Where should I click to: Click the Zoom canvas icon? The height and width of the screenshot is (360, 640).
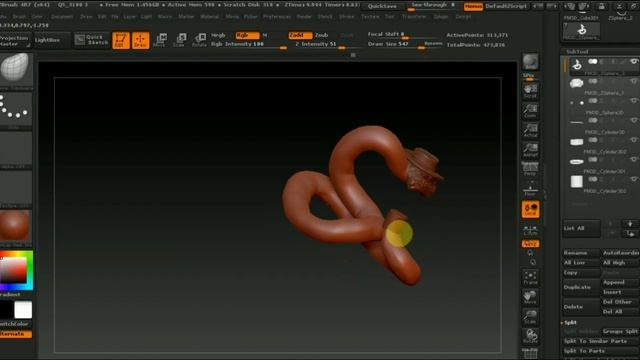(531, 111)
